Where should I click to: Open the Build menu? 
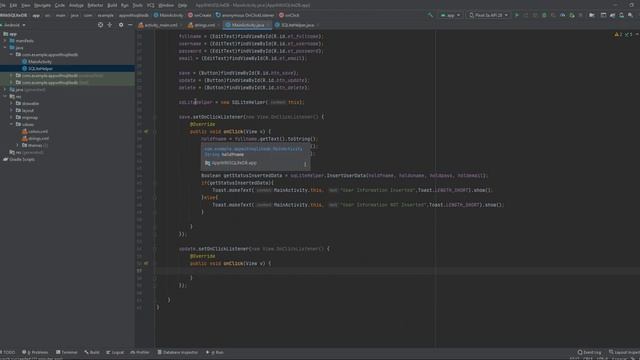112,5
